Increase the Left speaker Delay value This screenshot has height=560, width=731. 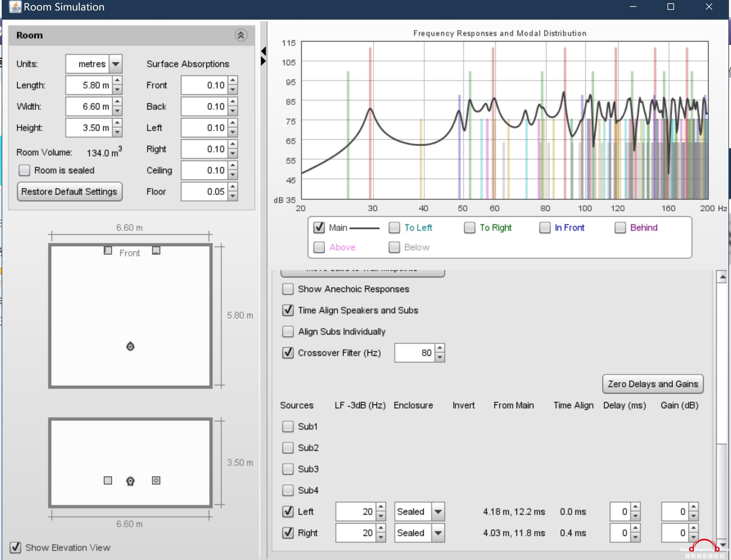[x=636, y=507]
